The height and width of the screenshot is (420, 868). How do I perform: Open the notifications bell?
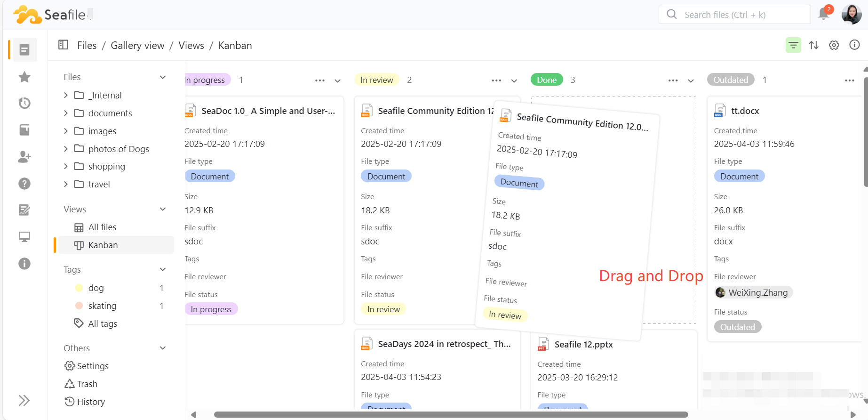click(x=824, y=14)
